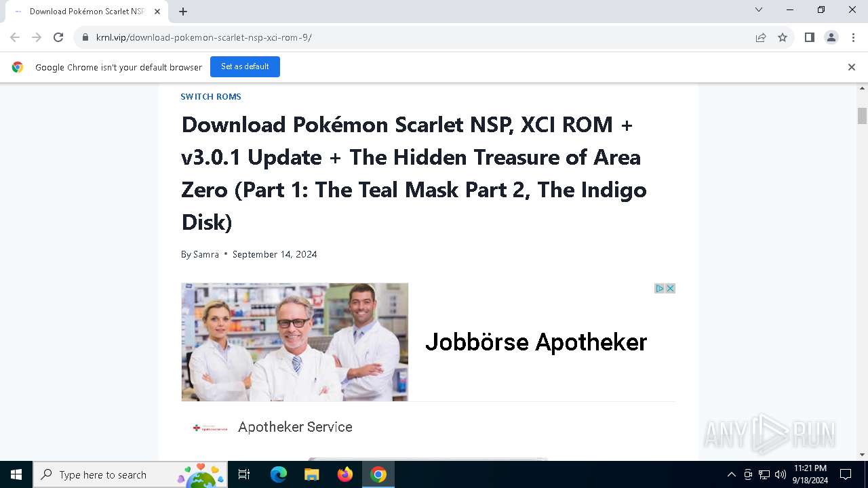Viewport: 868px width, 488px height.
Task: Open the tab search dropdown
Action: click(x=759, y=9)
